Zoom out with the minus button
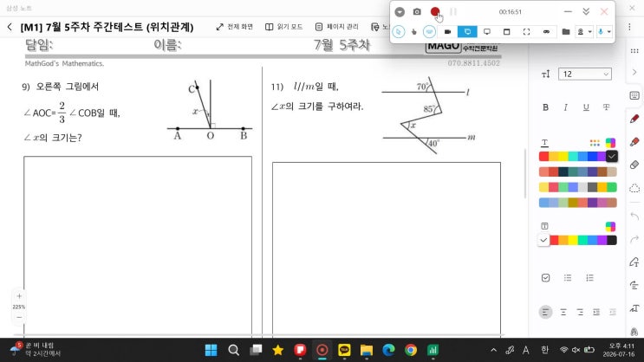The height and width of the screenshot is (362, 644). [19, 317]
